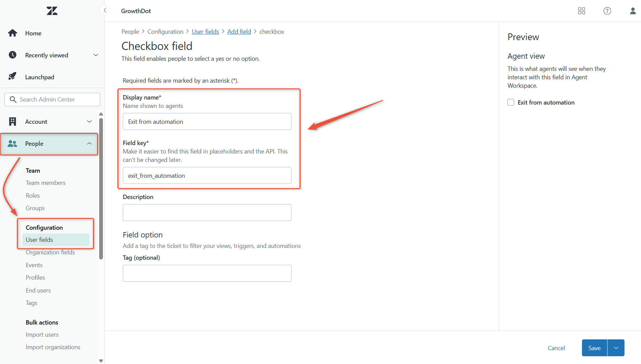Click the Cancel link
This screenshot has height=364, width=641.
tap(556, 348)
